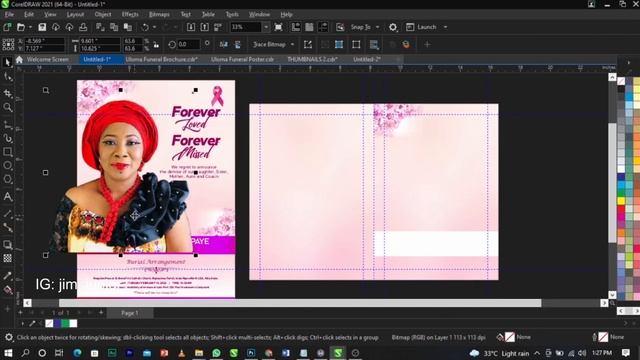Expand color palette flyout arrow
Image resolution: width=640 pixels, height=360 pixels.
click(x=629, y=62)
